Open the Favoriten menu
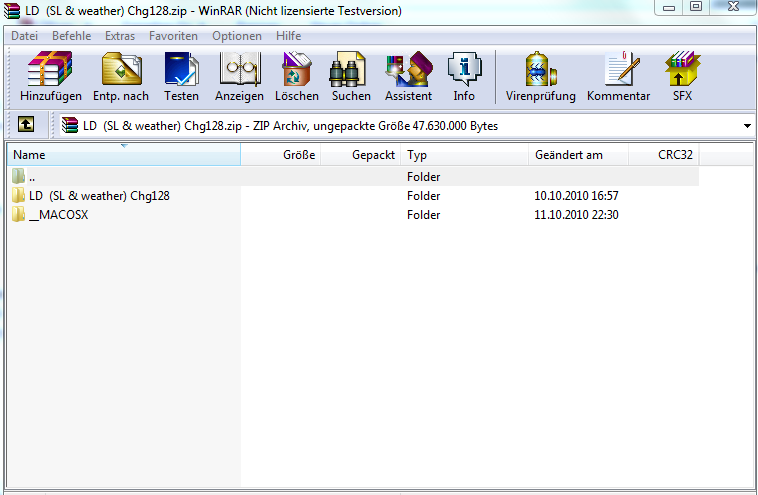Viewport: 758px width, 495px height. 173,36
